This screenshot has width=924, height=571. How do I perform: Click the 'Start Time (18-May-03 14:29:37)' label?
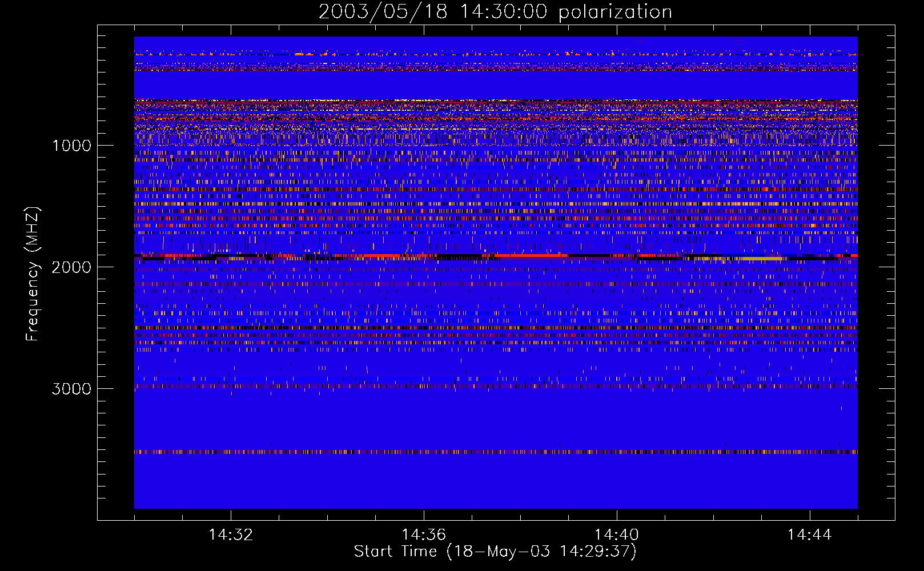(495, 552)
